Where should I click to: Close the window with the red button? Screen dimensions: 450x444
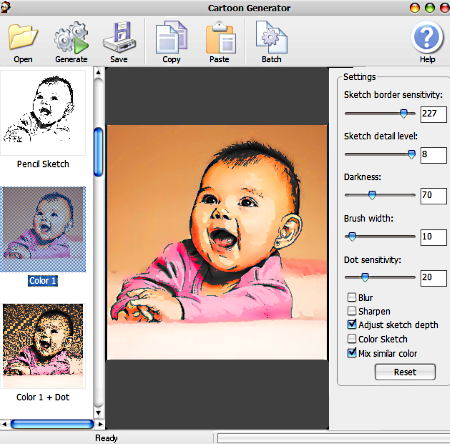point(445,8)
